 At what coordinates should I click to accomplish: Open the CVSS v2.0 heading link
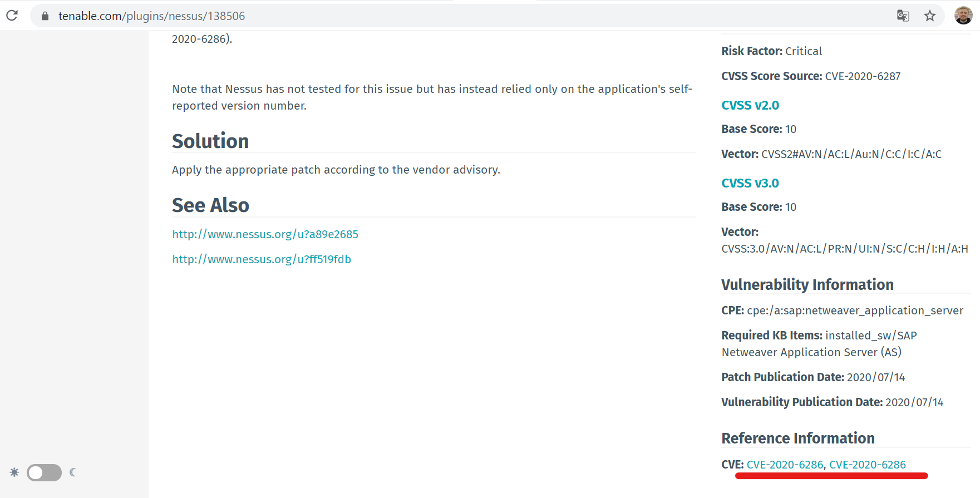pyautogui.click(x=750, y=105)
